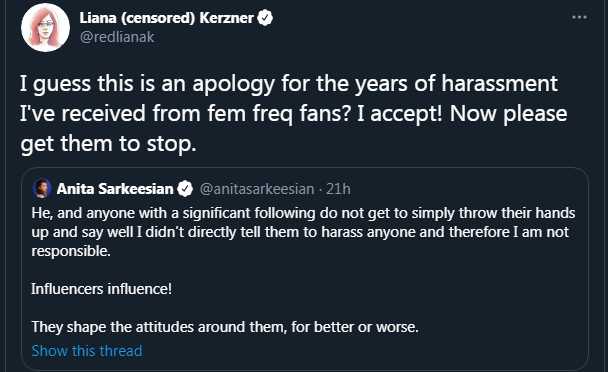Click the main tweet line 'I guess this is an apology'
The image size is (608, 372).
tap(289, 83)
